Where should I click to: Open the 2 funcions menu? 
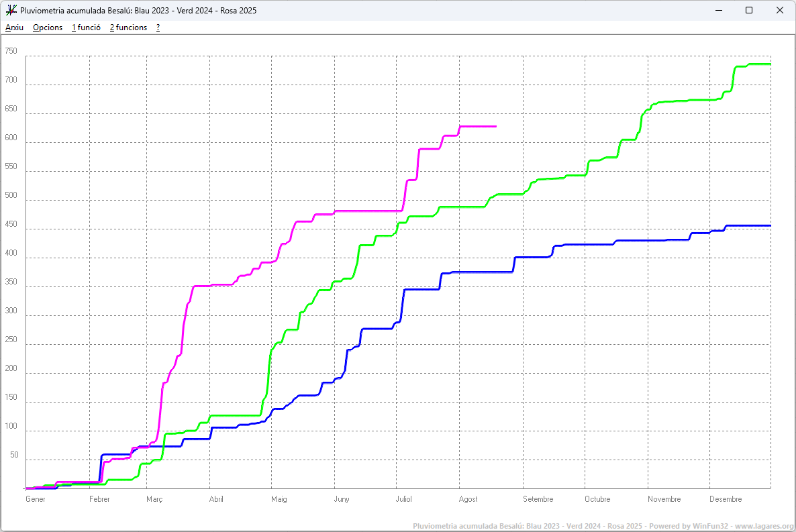click(x=128, y=28)
